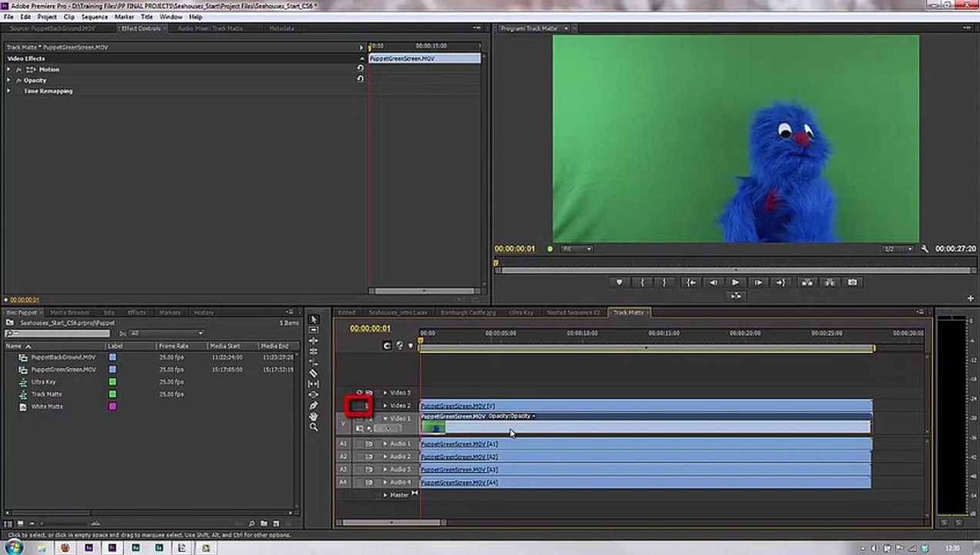
Task: Expand the Opacity effect properties
Action: [x=9, y=80]
